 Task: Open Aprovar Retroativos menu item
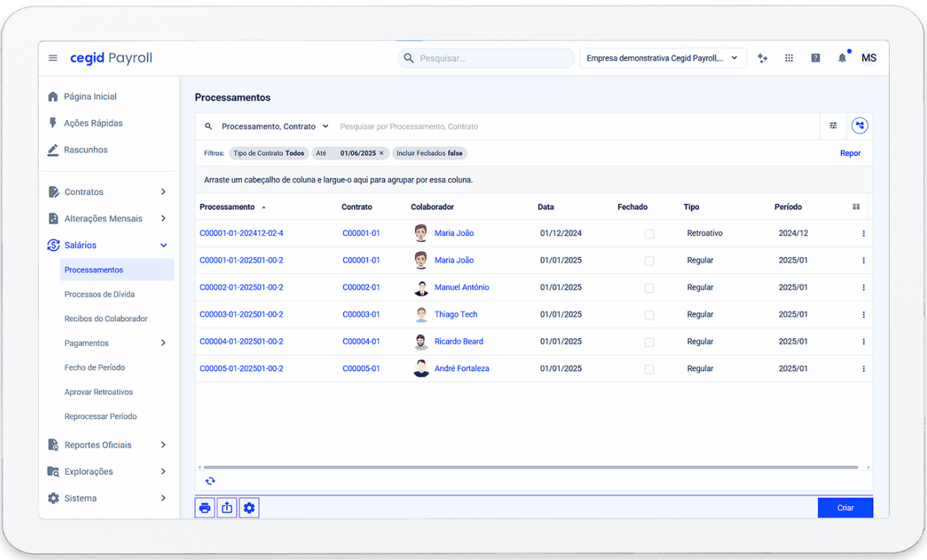[x=99, y=392]
